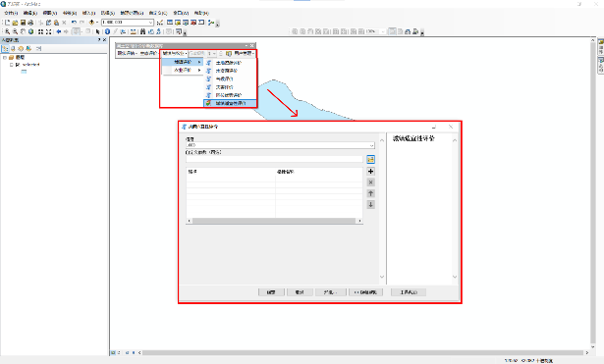Add a row with the plus button
The width and height of the screenshot is (604, 364).
(x=370, y=172)
